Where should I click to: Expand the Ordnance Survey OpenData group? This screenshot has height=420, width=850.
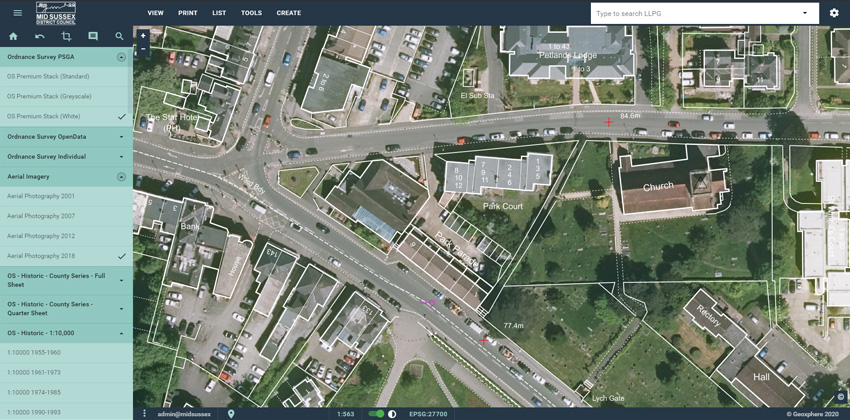point(121,137)
